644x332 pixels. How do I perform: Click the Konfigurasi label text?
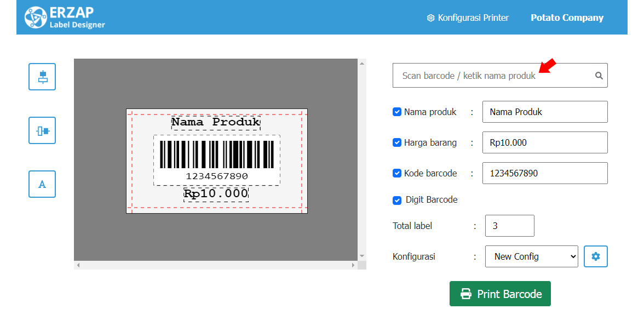[x=414, y=256]
